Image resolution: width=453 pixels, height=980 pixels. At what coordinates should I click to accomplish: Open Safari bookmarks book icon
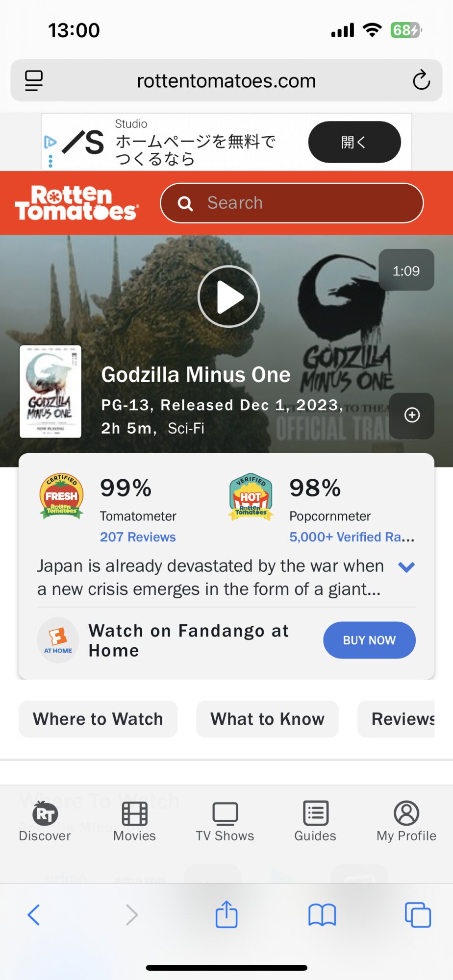(322, 914)
